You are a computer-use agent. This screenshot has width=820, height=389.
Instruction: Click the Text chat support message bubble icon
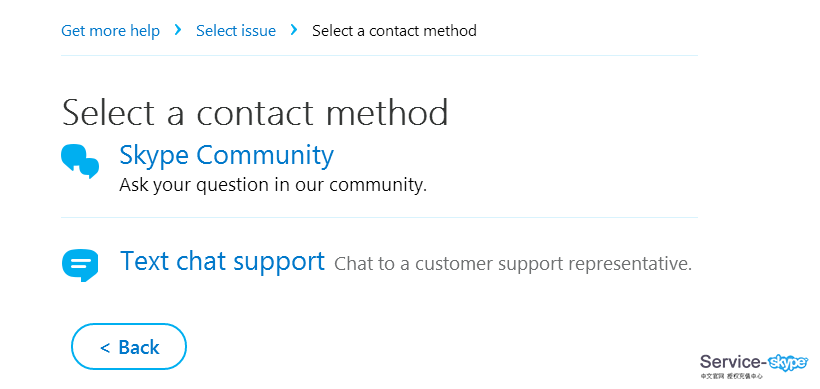point(80,265)
